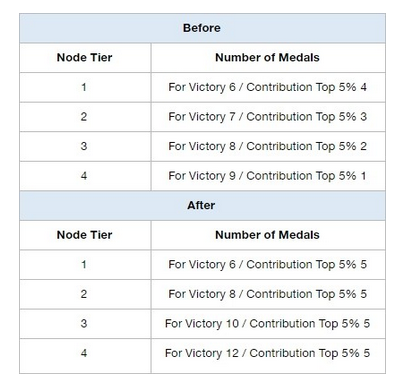
Task: Select tier 2 cell in After table
Action: (85, 294)
